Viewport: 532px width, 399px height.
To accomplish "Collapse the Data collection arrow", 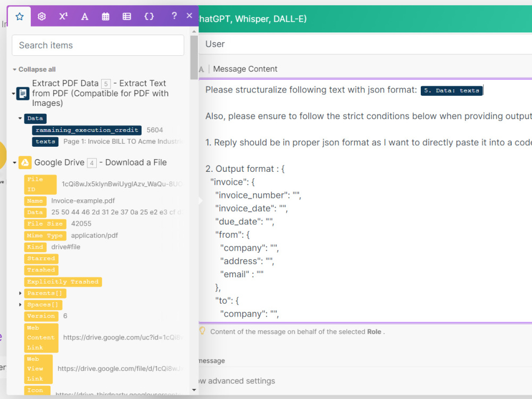I will (x=20, y=119).
